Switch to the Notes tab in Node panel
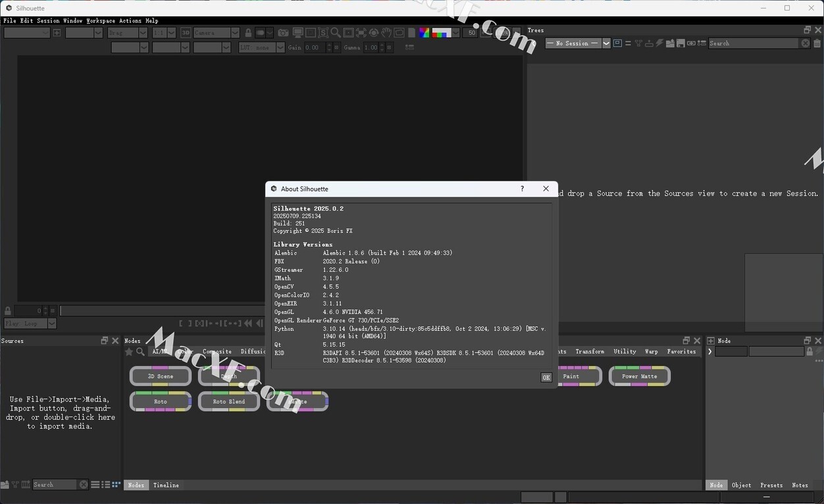 [800, 486]
